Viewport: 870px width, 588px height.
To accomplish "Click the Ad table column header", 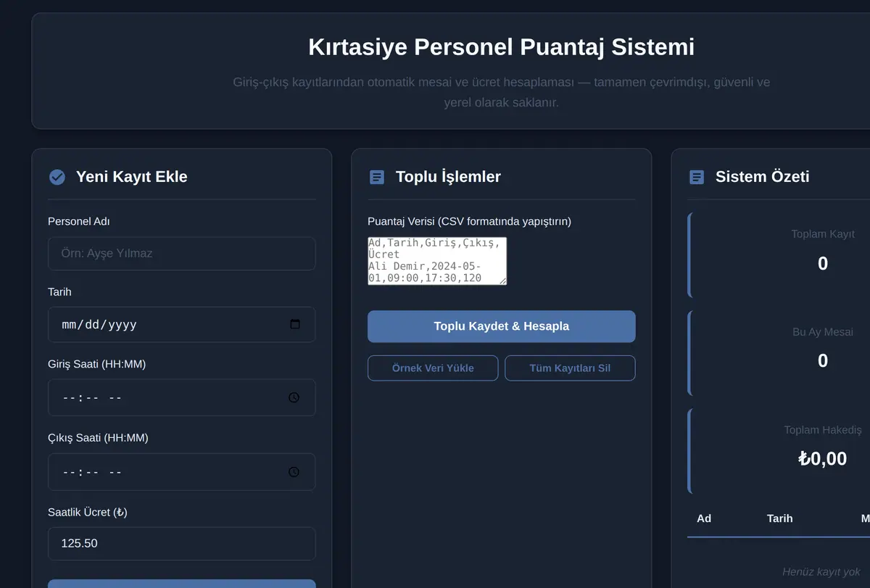I will [x=704, y=518].
